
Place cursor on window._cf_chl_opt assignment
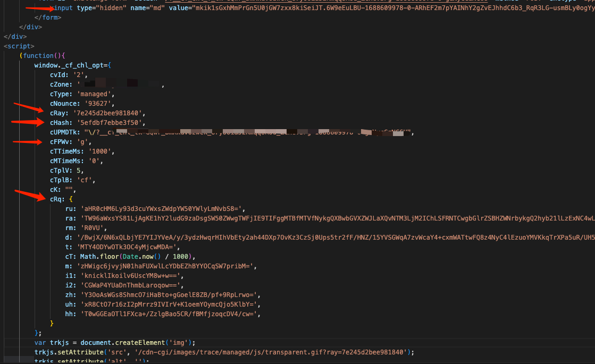pyautogui.click(x=72, y=65)
